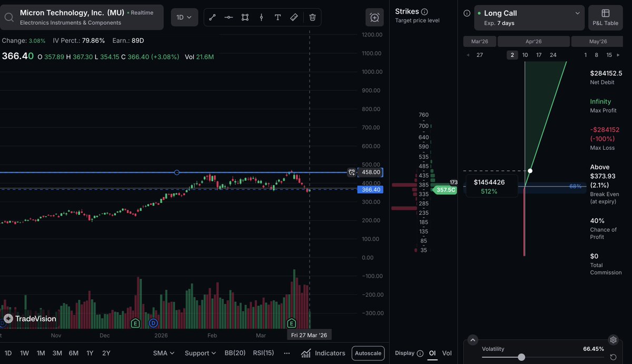Select expiration date 17 in April
632x364 pixels.
click(539, 55)
